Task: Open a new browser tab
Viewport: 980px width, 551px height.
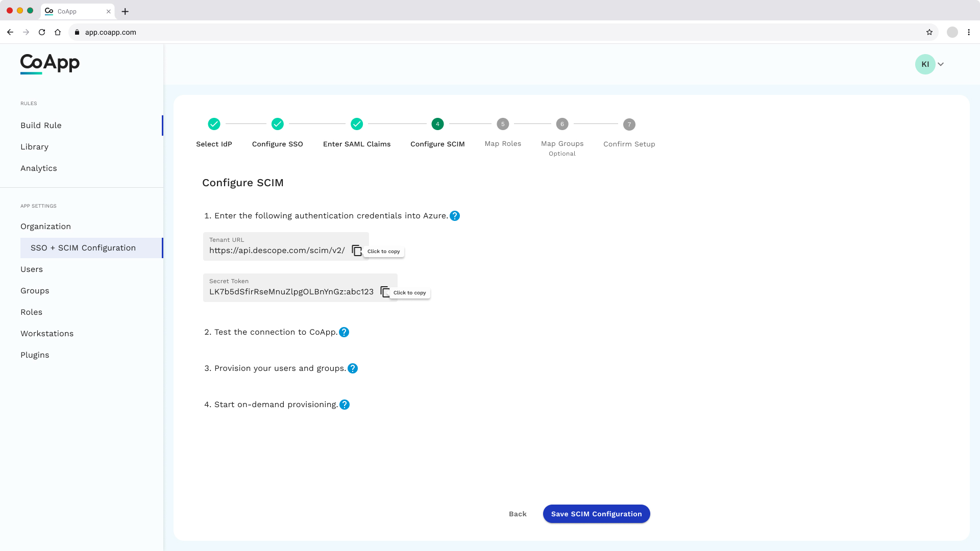Action: [125, 11]
